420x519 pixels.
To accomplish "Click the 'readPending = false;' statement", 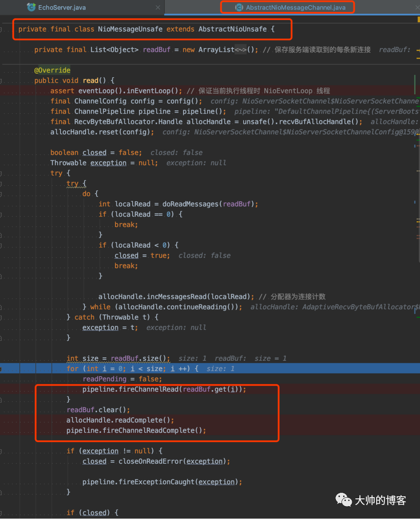I will coord(122,379).
